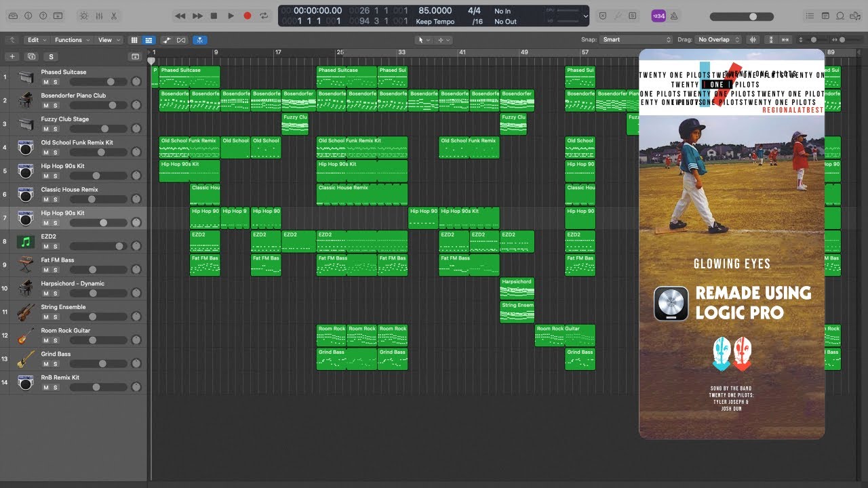The width and height of the screenshot is (868, 488).
Task: Open the Editors scissors icon
Action: point(113,16)
